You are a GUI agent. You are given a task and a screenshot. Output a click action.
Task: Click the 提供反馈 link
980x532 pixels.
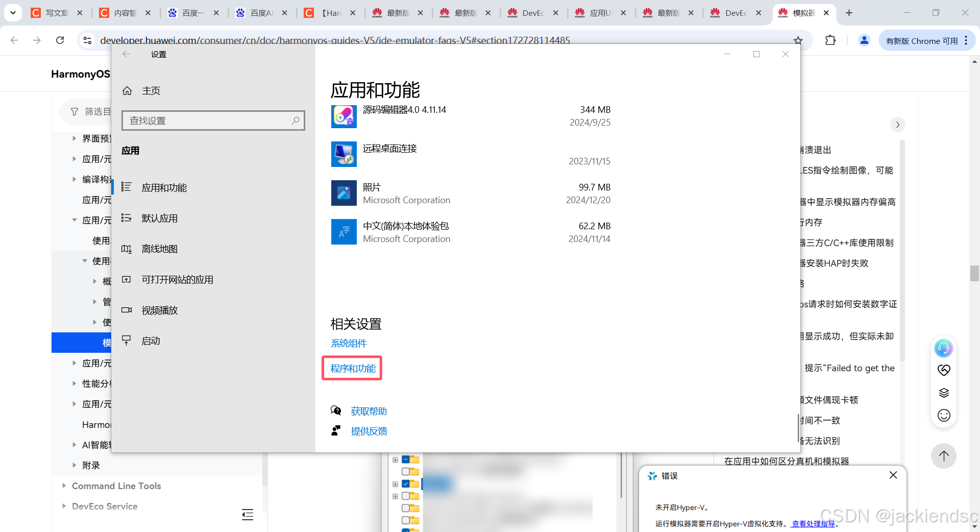click(x=369, y=431)
